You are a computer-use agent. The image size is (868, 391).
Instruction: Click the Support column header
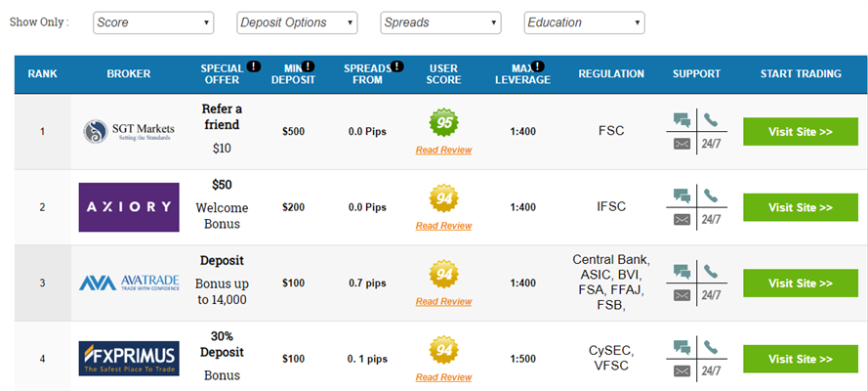[696, 73]
